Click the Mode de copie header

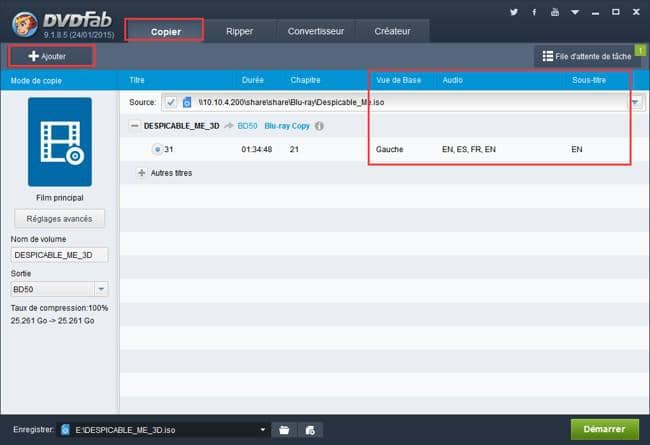tap(36, 80)
